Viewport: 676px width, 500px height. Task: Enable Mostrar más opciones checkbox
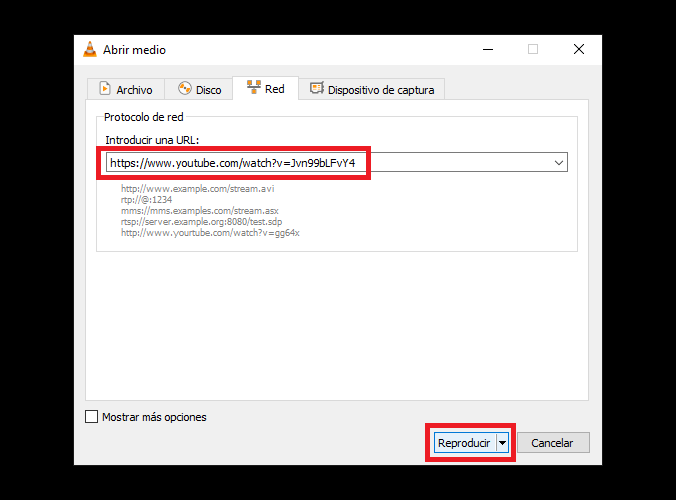(x=91, y=417)
